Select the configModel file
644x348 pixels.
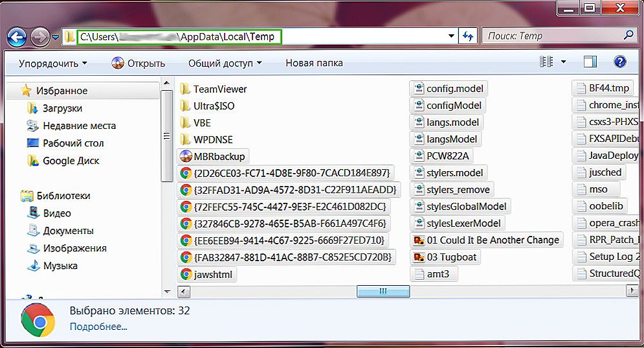coord(448,105)
